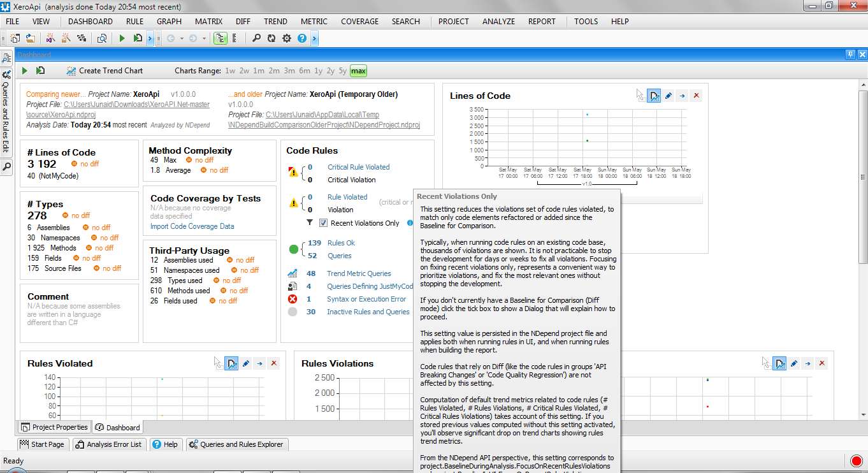Image resolution: width=868 pixels, height=473 pixels.
Task: Open the Rules Ok link
Action: [x=341, y=243]
